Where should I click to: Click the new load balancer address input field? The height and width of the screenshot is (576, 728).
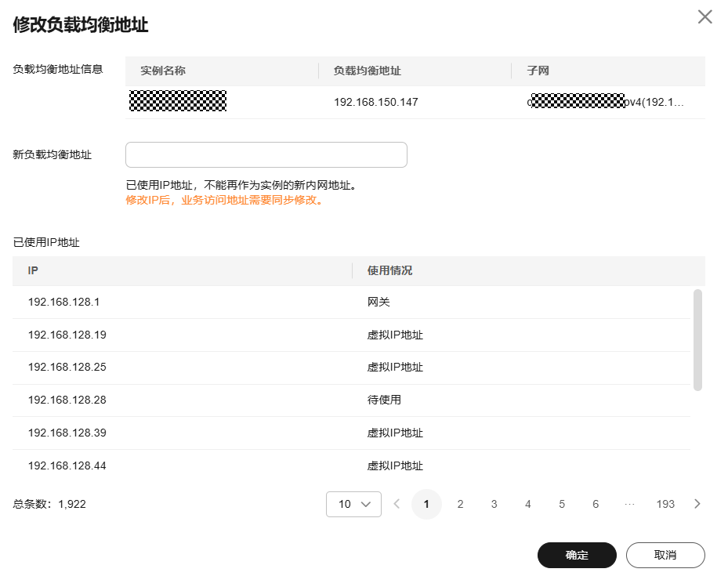click(x=266, y=155)
